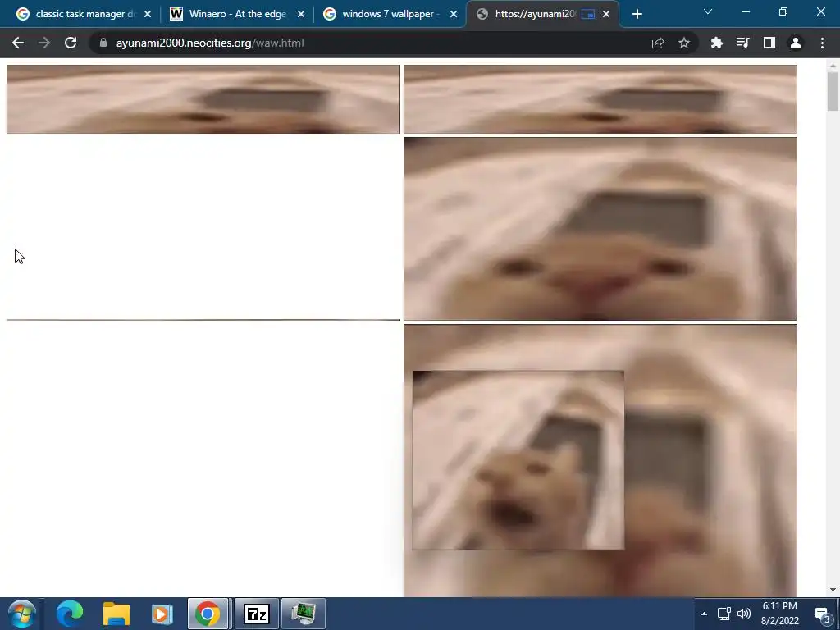Click the address bar URL
The image size is (840, 630).
tap(210, 43)
